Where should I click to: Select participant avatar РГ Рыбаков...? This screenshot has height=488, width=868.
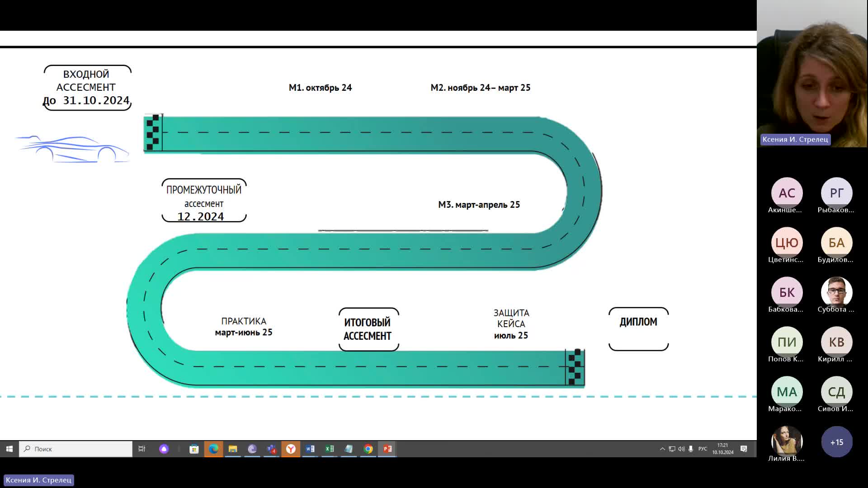tap(836, 193)
